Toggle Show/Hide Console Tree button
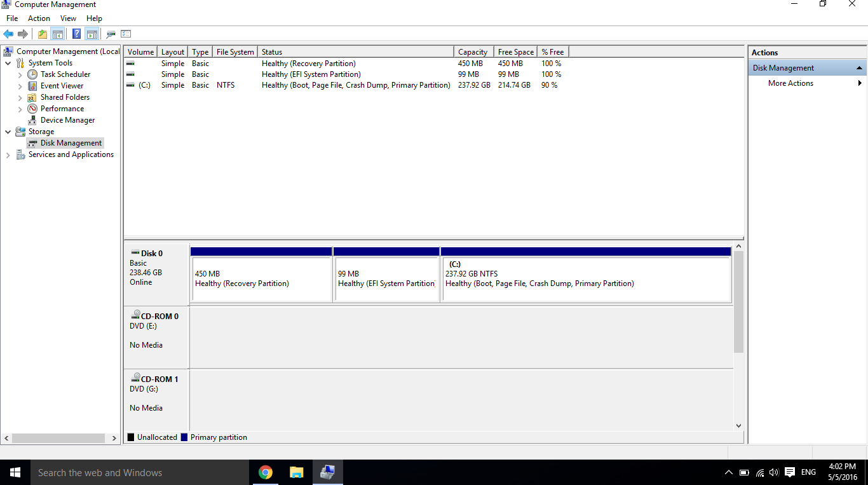 tap(58, 34)
